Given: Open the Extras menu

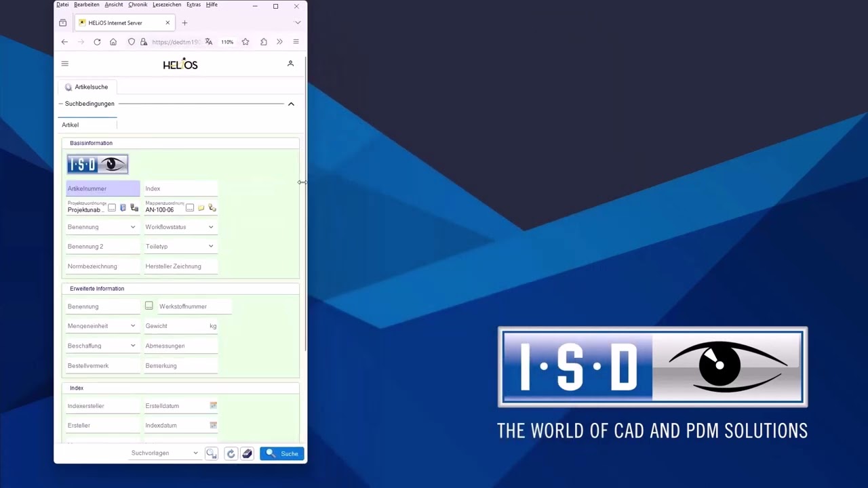Looking at the screenshot, I should click(x=194, y=5).
